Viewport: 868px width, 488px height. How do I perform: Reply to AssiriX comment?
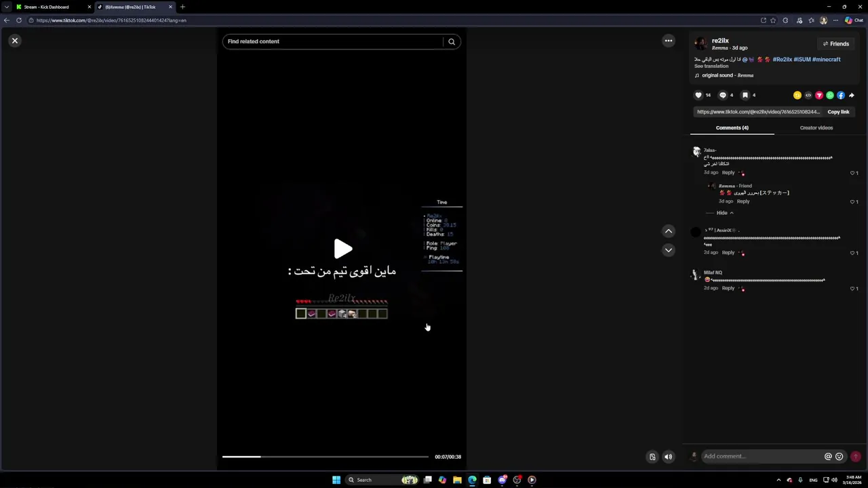(x=728, y=252)
